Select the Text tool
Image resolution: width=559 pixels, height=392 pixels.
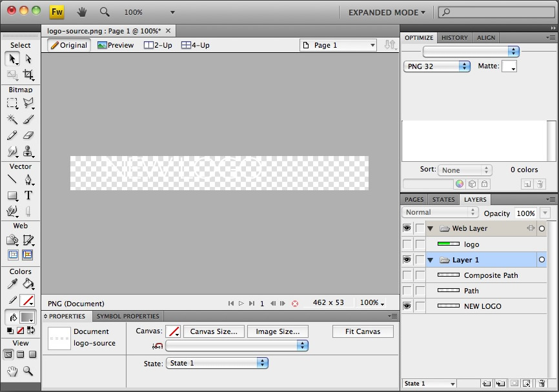(x=28, y=195)
